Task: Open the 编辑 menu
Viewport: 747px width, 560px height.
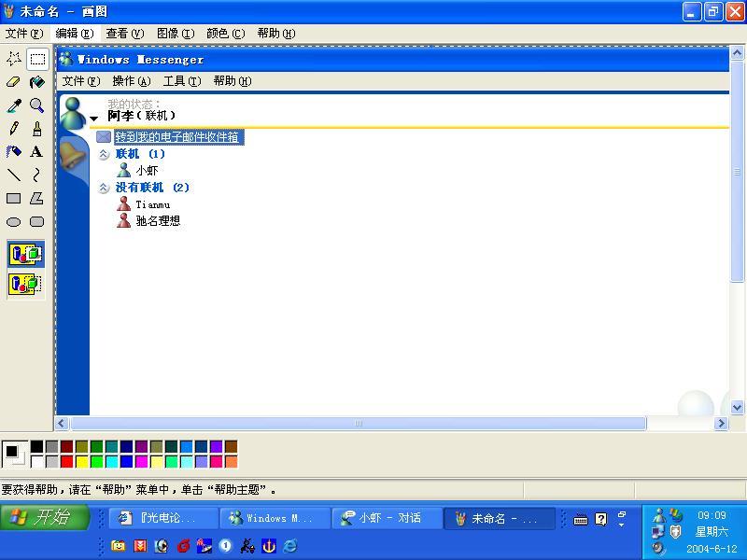Action: pos(75,34)
